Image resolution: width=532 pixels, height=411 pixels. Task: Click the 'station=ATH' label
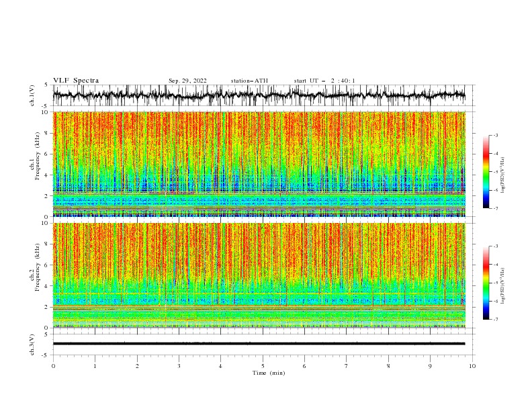coord(249,81)
